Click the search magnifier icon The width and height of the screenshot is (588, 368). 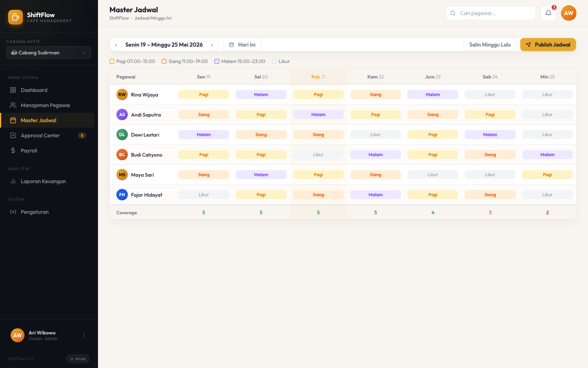453,13
